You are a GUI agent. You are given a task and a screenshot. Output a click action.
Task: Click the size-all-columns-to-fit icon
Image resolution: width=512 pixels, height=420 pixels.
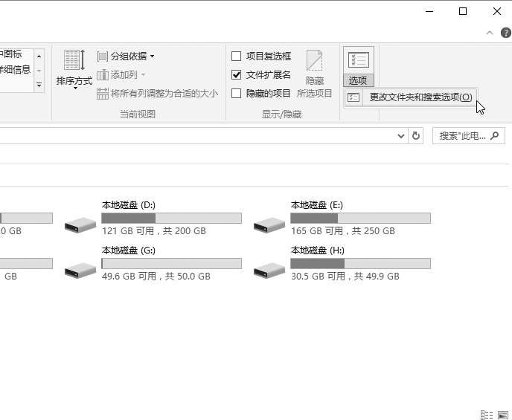coord(102,94)
